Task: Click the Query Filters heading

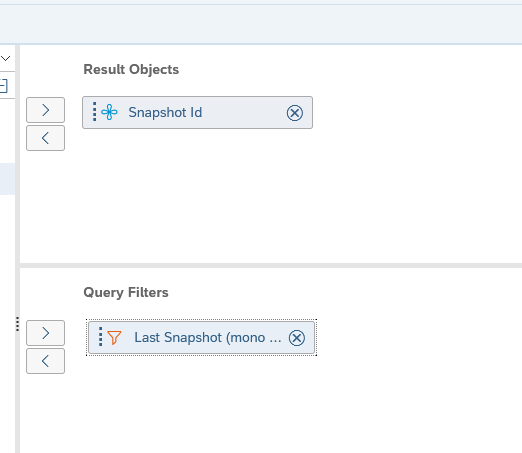Action: click(126, 293)
